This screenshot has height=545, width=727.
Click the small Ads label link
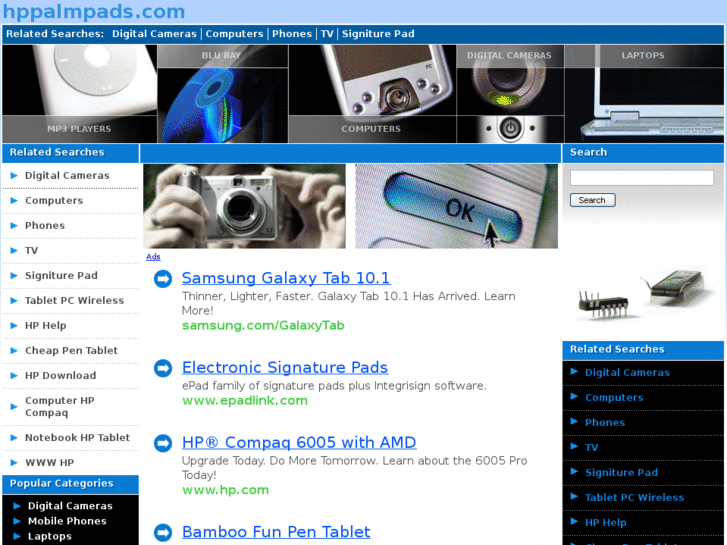tap(153, 256)
